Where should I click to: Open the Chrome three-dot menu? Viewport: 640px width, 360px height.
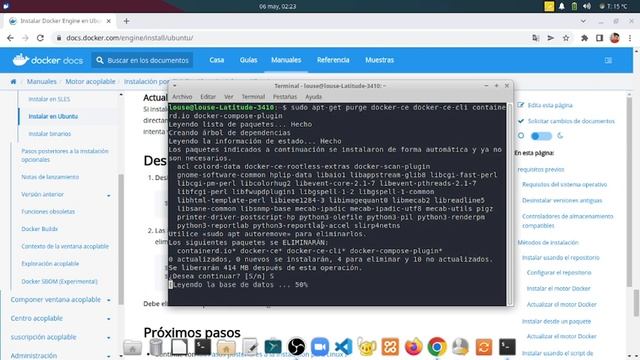pyautogui.click(x=630, y=38)
